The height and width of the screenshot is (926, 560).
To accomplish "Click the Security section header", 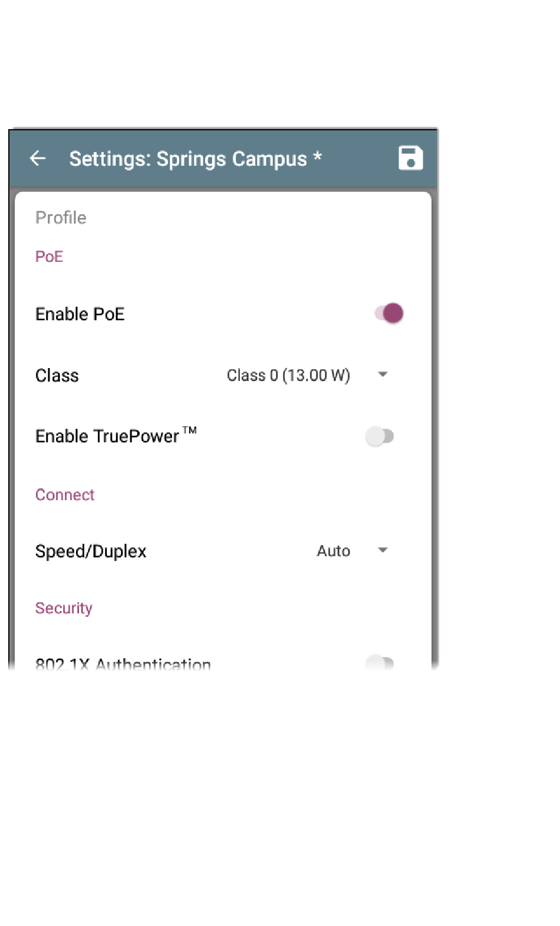I will point(64,608).
